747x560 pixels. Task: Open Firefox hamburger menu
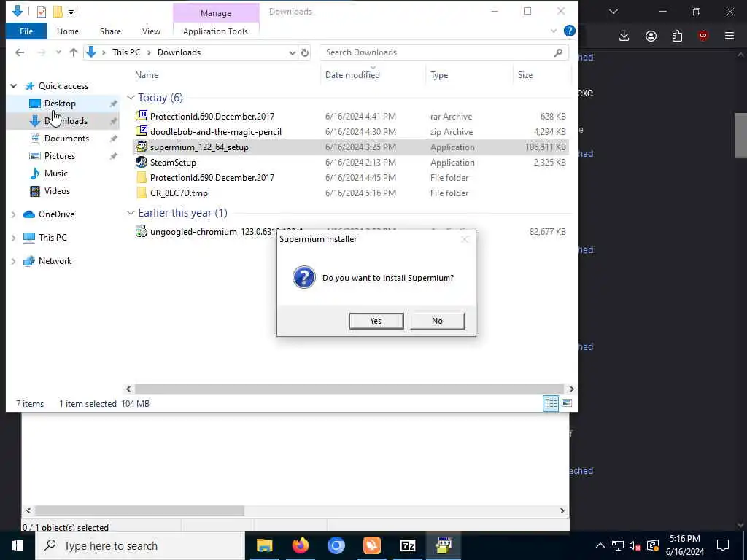coord(729,36)
